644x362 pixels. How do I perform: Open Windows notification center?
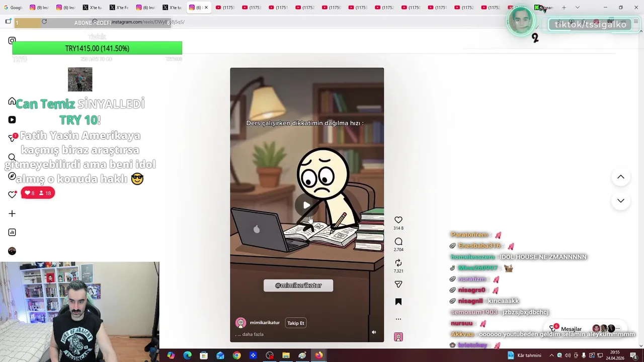click(x=633, y=355)
